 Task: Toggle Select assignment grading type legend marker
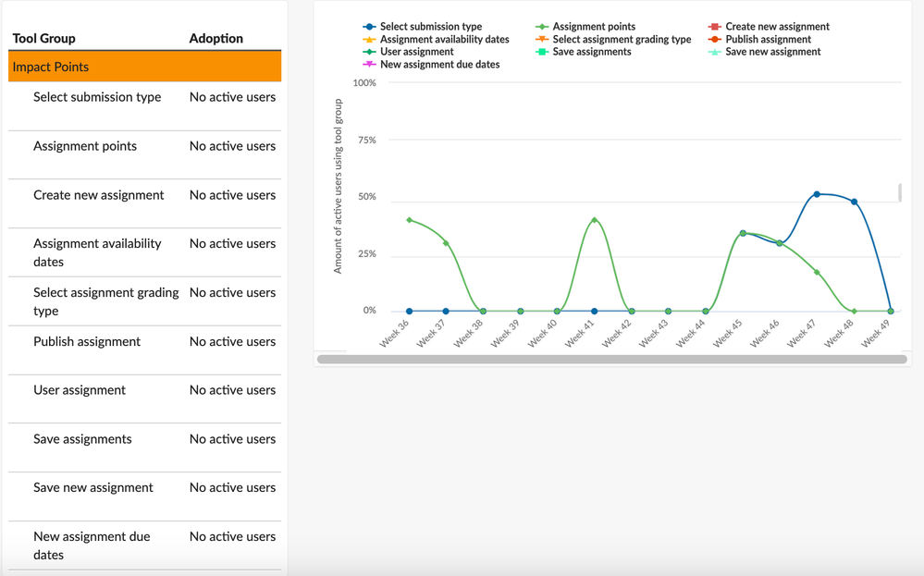(543, 40)
